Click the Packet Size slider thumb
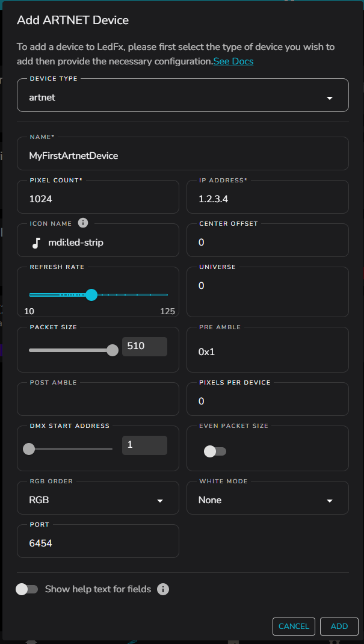The height and width of the screenshot is (644, 364). [113, 350]
